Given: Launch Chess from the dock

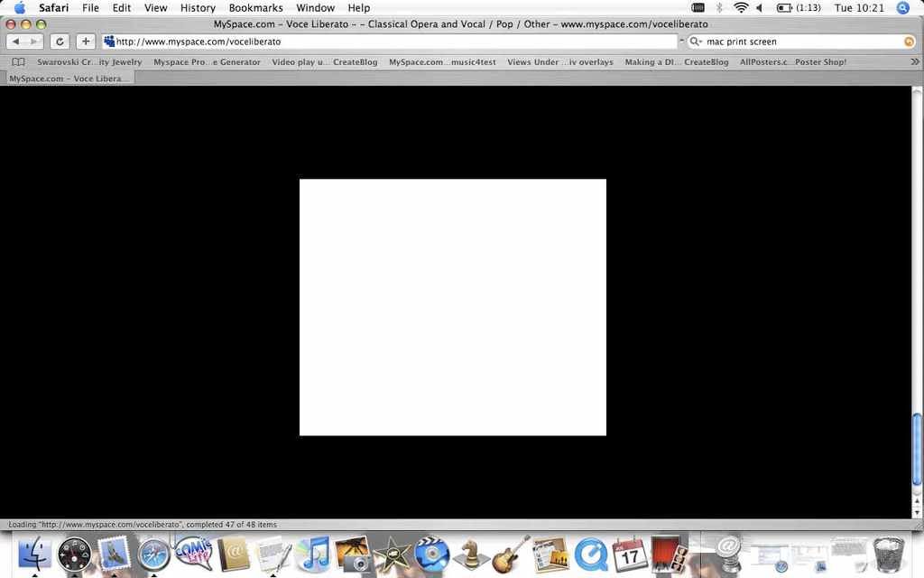Looking at the screenshot, I should pos(471,554).
